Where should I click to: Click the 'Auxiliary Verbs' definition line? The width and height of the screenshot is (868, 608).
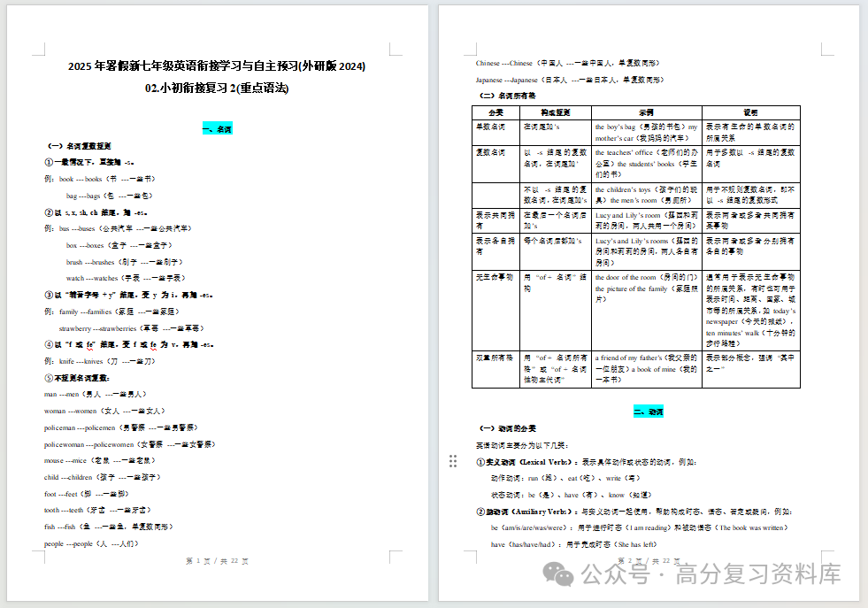click(634, 512)
